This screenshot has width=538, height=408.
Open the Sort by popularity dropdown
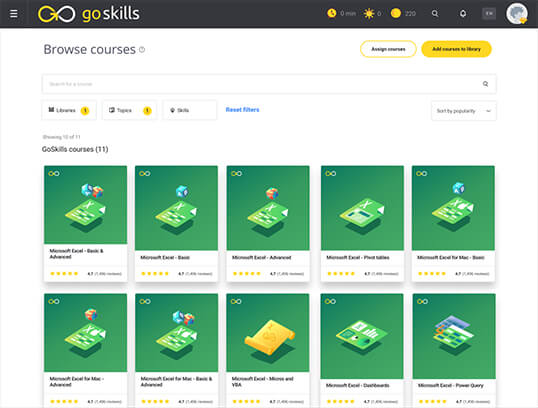click(464, 111)
